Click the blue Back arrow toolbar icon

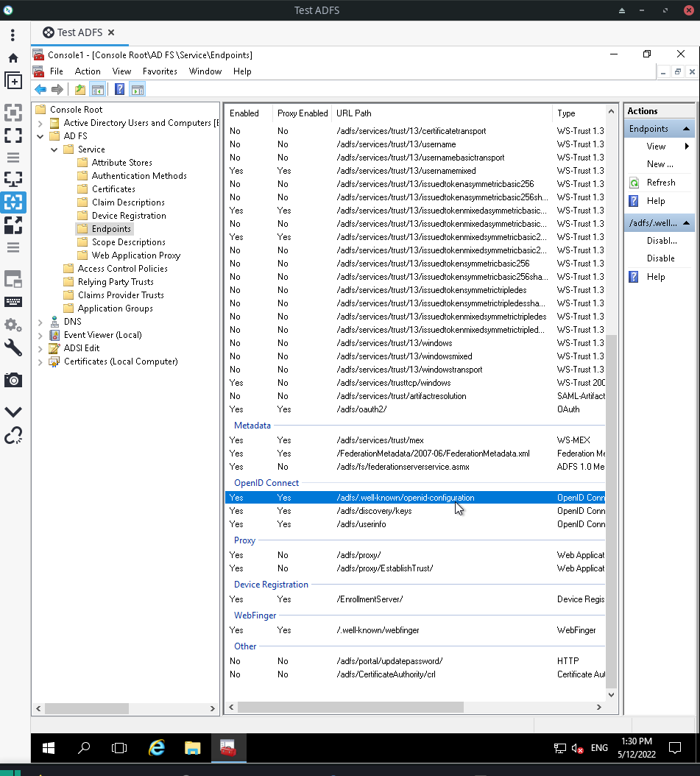tap(40, 90)
